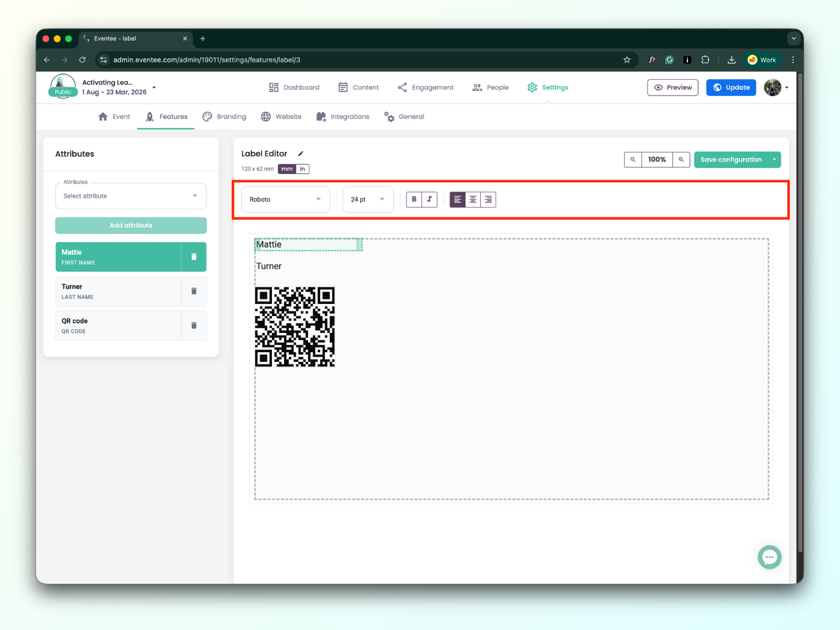
Task: Go to the Content section
Action: [359, 88]
